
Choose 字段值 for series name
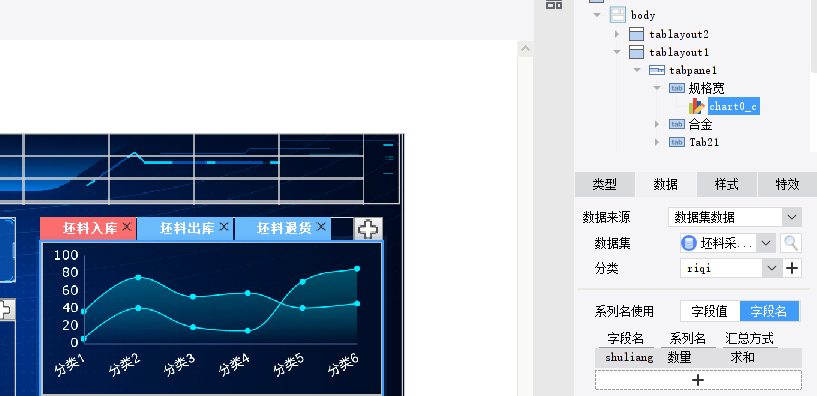click(710, 312)
